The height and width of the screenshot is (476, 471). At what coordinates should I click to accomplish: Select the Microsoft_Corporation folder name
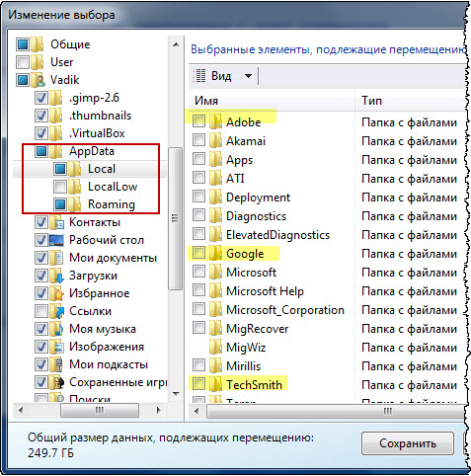pos(285,310)
